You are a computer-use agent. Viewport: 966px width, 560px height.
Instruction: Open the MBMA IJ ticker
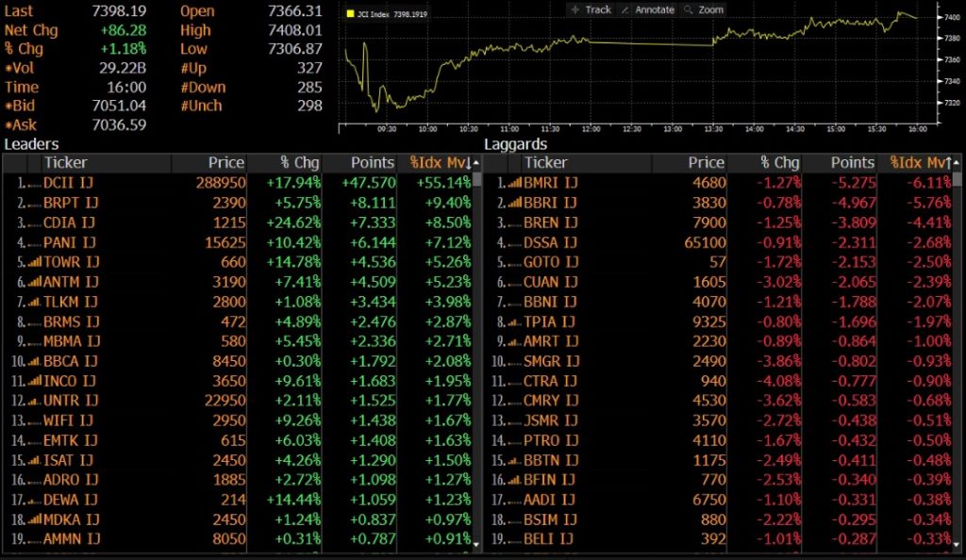tap(72, 341)
